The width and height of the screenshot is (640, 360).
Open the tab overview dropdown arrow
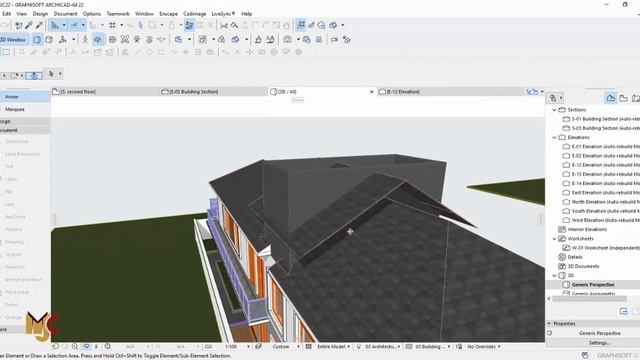coord(542,92)
